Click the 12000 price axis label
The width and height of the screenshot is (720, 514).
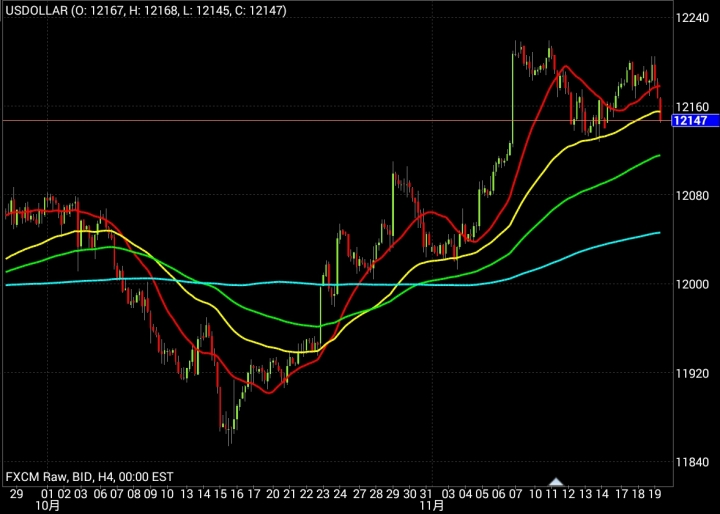[692, 284]
